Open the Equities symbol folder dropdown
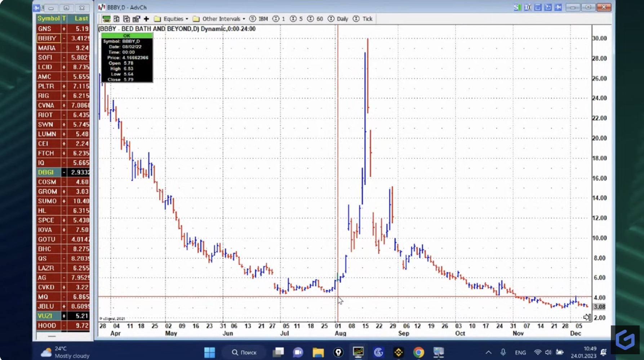The image size is (644, 360). point(172,19)
